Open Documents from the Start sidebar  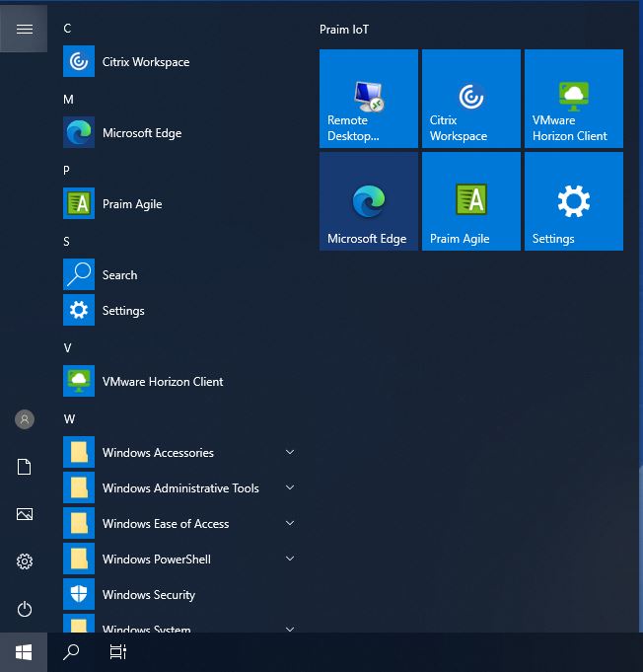tap(25, 467)
